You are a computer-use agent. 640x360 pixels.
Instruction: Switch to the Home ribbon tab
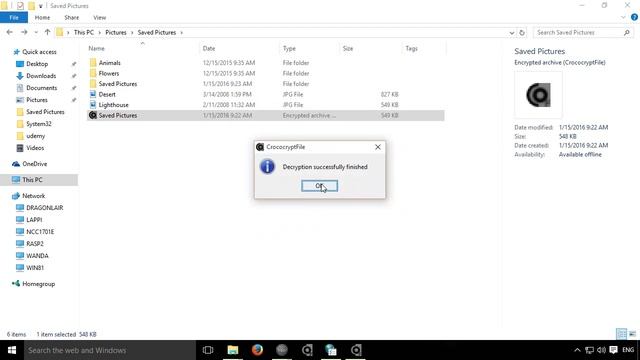42,18
